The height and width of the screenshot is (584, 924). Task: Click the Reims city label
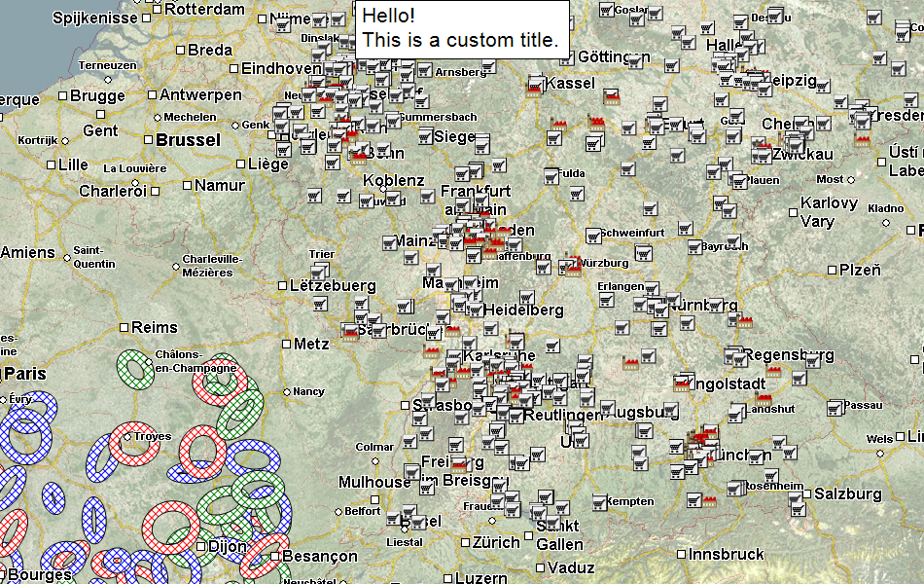point(155,328)
